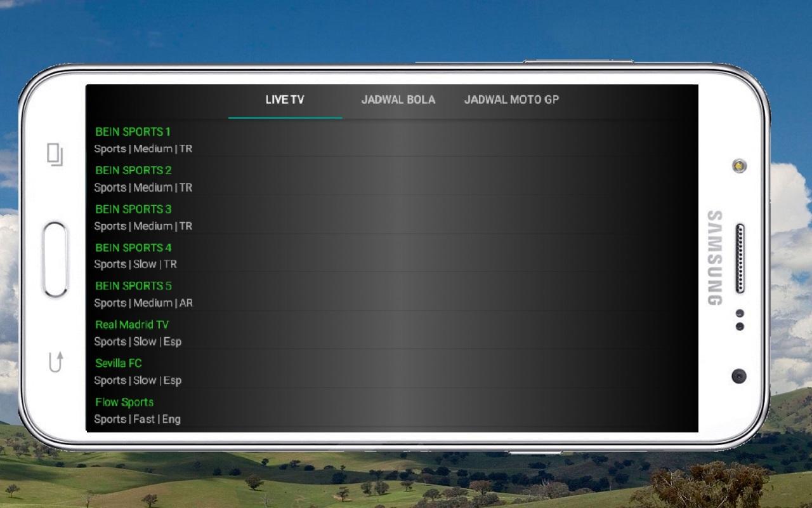
Task: Tap the phone's back arrow icon
Action: [x=56, y=362]
